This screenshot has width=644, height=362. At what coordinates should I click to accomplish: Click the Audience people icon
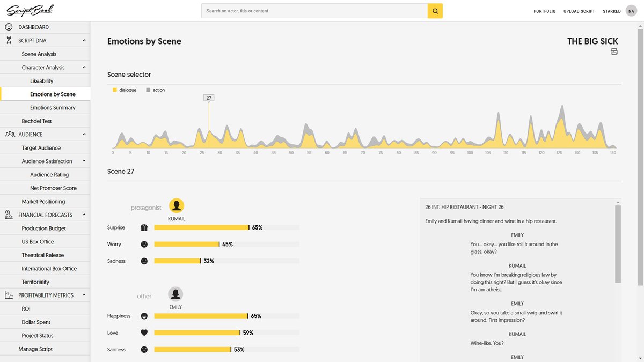9,135
